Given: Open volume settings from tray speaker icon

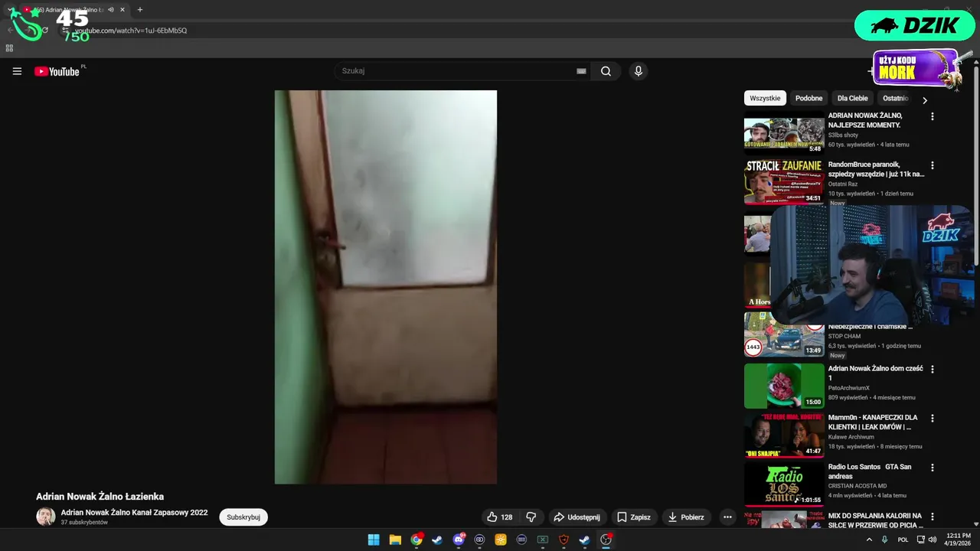Looking at the screenshot, I should [x=932, y=540].
